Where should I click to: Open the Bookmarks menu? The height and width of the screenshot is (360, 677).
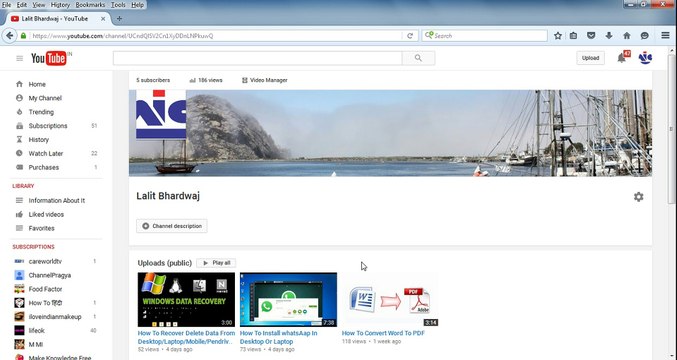click(90, 5)
